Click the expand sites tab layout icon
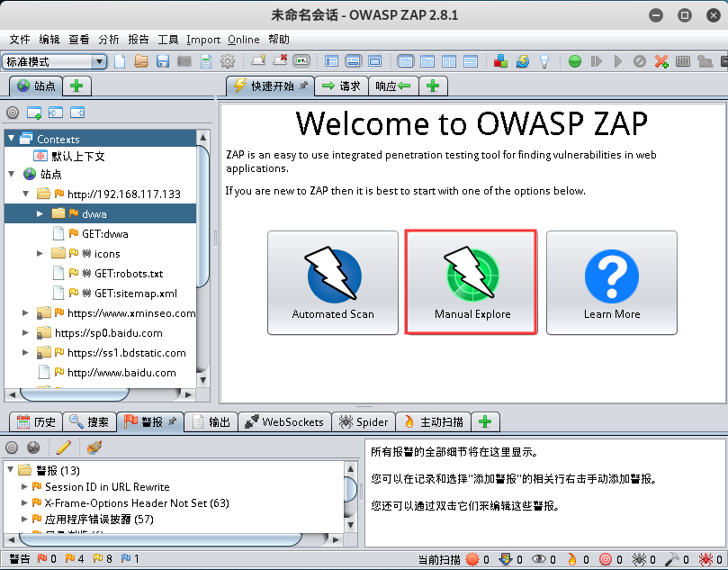This screenshot has height=570, width=728. [x=331, y=61]
